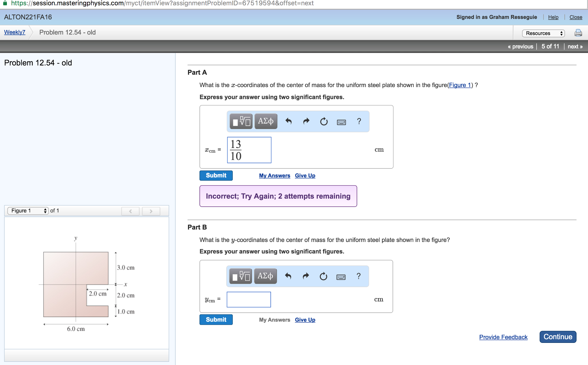Screen dimensions: 588x365
Task: Open the question-mark help in Part A toolbar
Action: click(359, 121)
